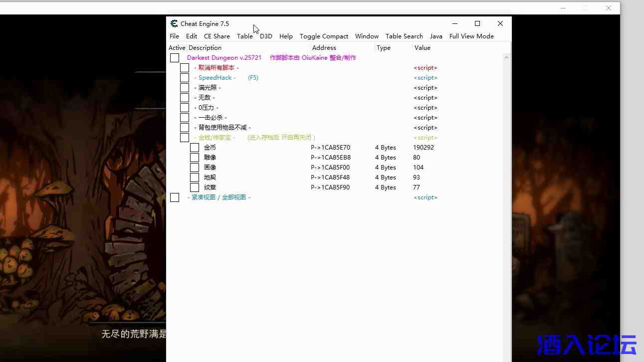This screenshot has width=644, height=362.
Task: Open the D3D menu
Action: pyautogui.click(x=266, y=36)
